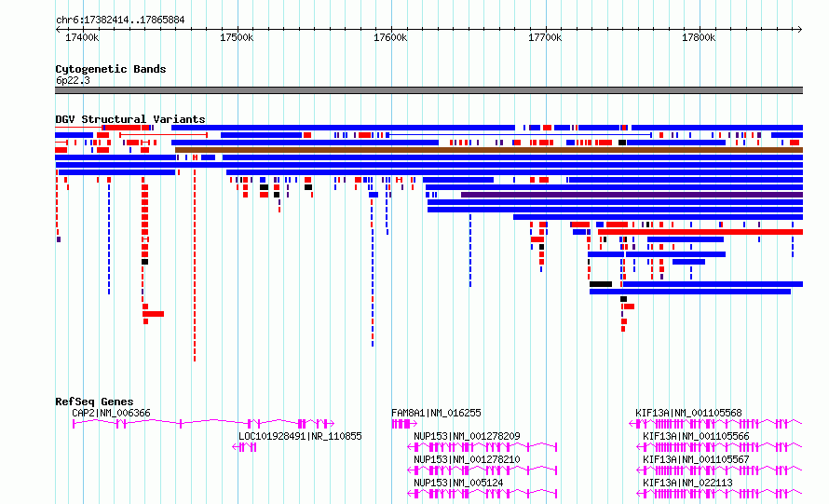Click the NUP153|NM_005124 label
This screenshot has height=504, width=829.
point(458,483)
